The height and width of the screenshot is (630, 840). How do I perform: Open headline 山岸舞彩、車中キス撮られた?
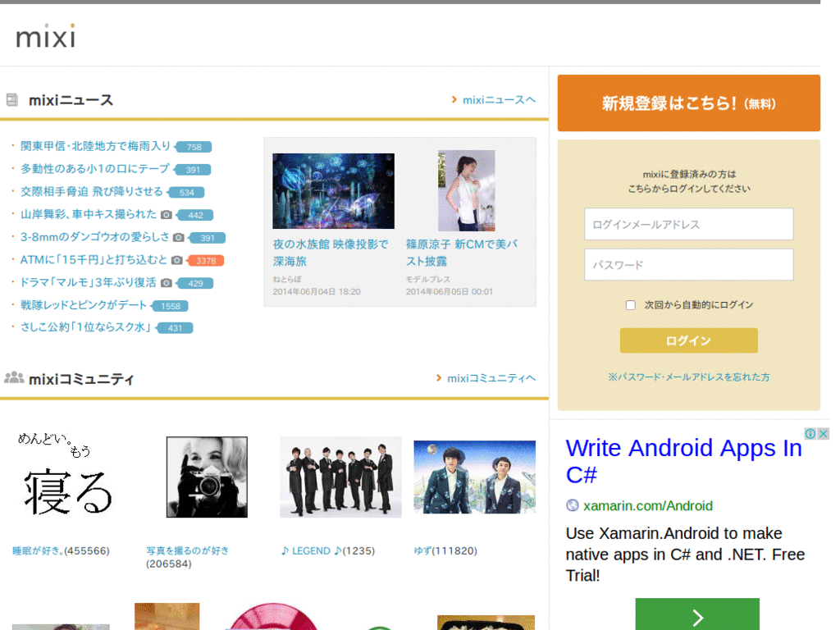[x=89, y=214]
